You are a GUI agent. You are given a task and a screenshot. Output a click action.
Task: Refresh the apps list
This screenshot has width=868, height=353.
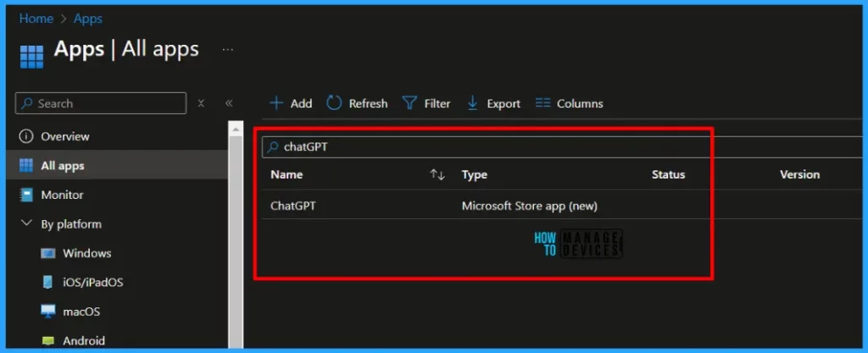click(357, 103)
